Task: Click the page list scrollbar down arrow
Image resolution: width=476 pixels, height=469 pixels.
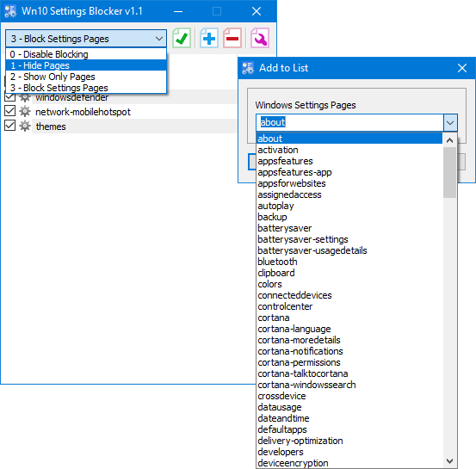Action: (450, 461)
